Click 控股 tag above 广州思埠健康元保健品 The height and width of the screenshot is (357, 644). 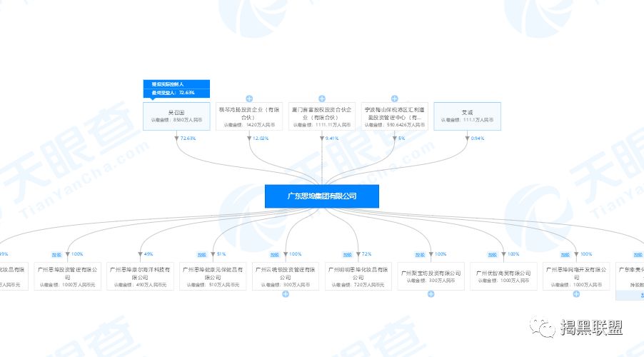click(x=201, y=255)
